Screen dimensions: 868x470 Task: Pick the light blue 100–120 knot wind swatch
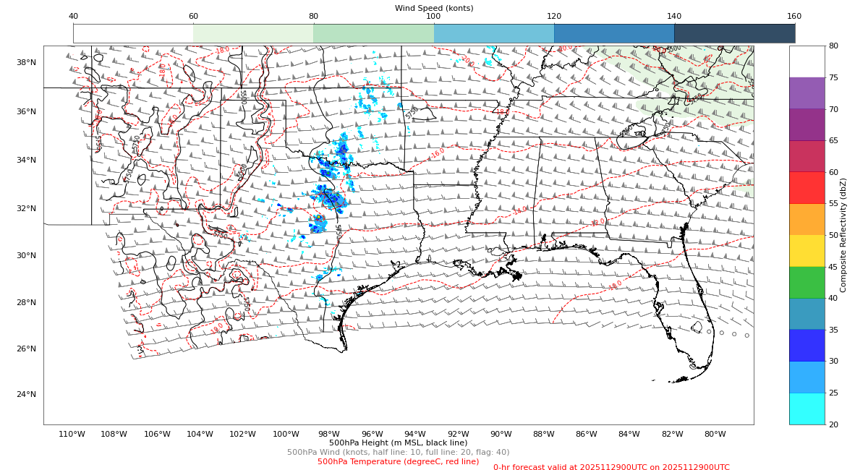(494, 33)
